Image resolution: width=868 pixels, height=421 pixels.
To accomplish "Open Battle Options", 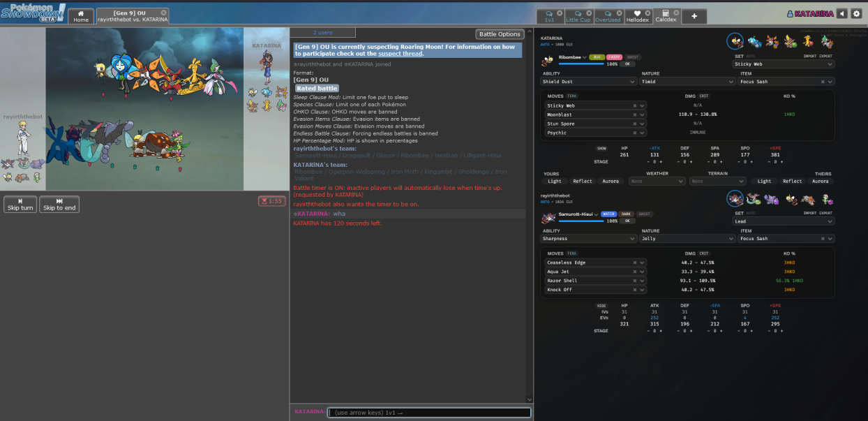I will click(500, 34).
